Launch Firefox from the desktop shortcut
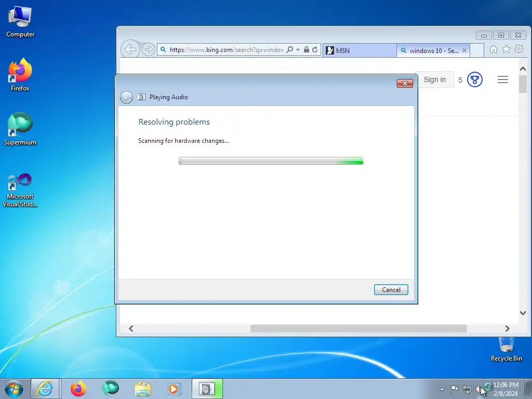 (20, 75)
